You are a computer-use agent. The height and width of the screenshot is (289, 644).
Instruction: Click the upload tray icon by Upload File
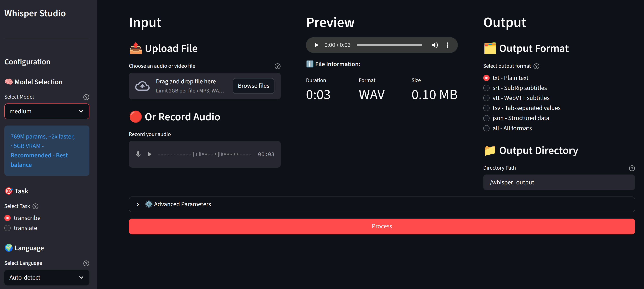pyautogui.click(x=136, y=48)
